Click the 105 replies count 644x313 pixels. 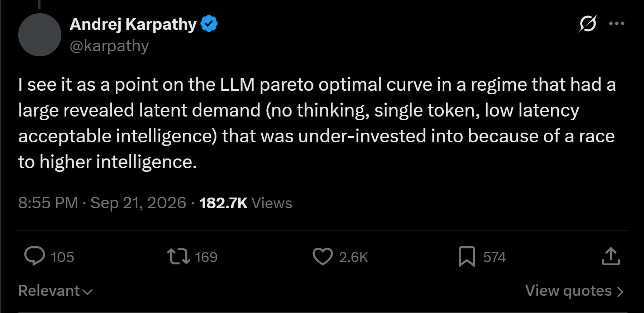pyautogui.click(x=62, y=257)
